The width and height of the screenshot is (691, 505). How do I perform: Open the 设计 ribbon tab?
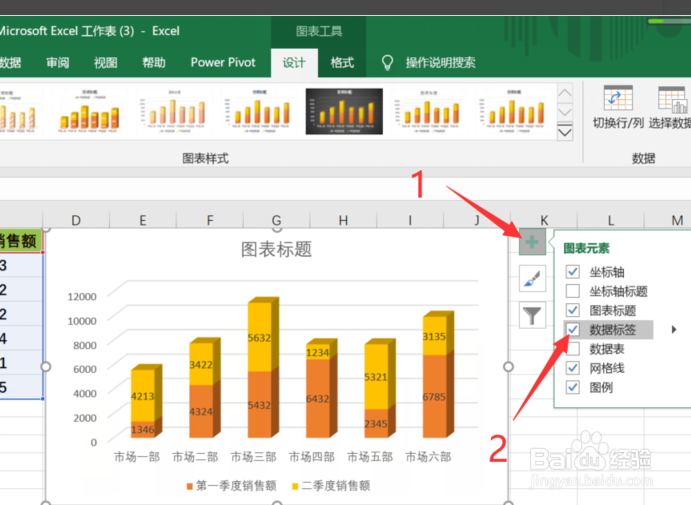pos(294,63)
